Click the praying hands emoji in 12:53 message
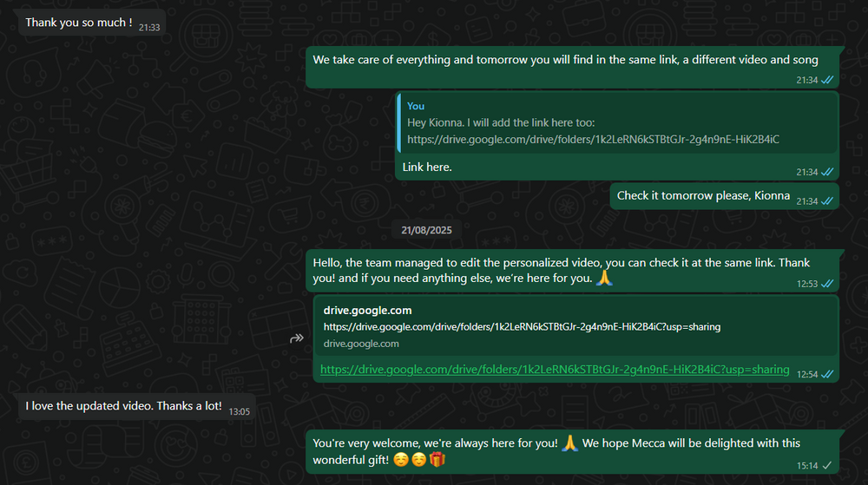Screen dimensions: 868x485 [x=604, y=279]
